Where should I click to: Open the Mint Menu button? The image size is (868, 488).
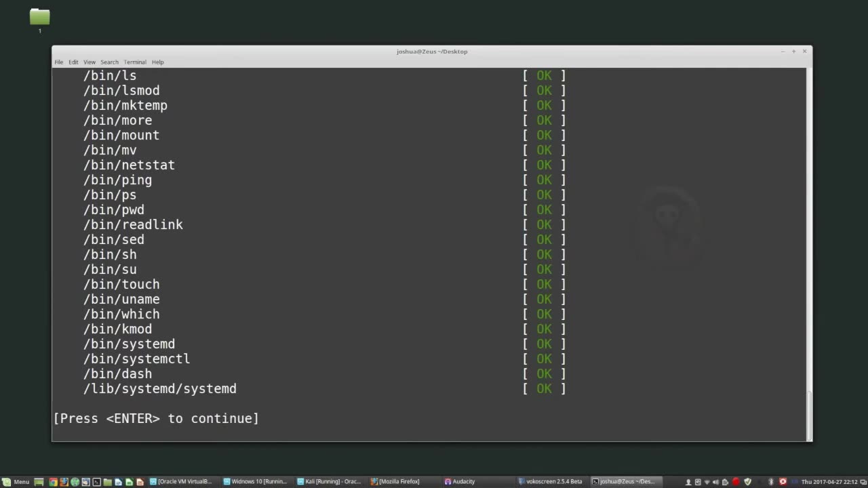click(x=16, y=481)
